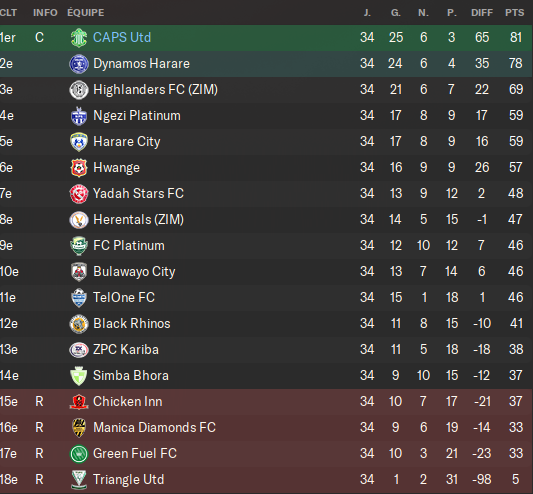
Task: Sort standings by DIFF column header
Action: coord(482,13)
